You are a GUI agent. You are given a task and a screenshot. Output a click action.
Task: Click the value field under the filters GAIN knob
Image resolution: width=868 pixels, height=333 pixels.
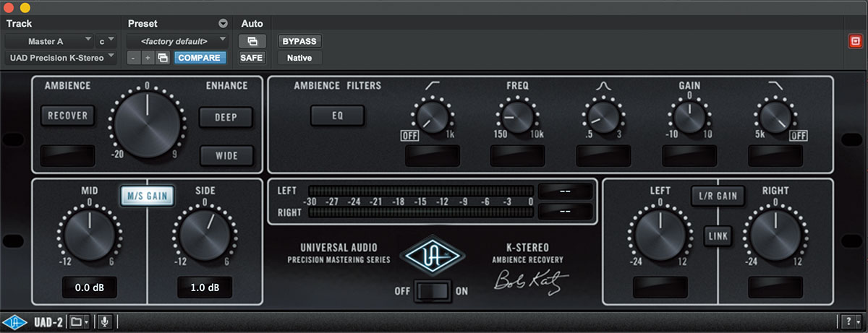click(x=689, y=155)
